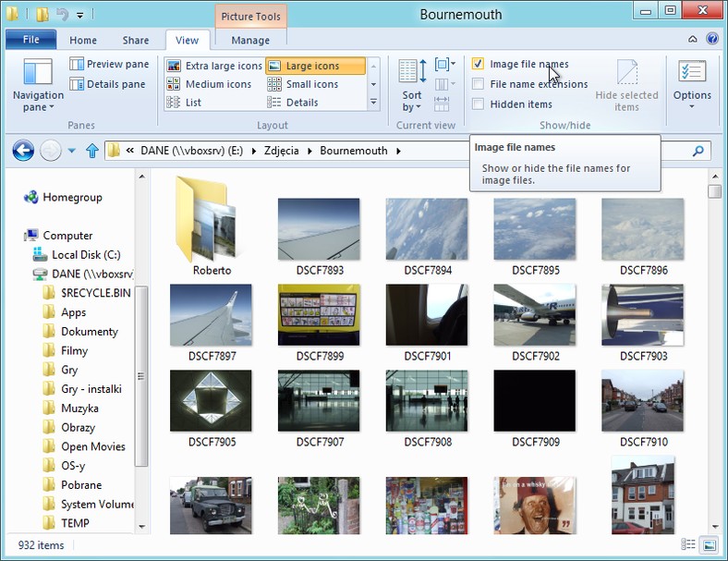The height and width of the screenshot is (561, 728).
Task: Uncheck Image file names checkbox
Action: click(x=478, y=64)
